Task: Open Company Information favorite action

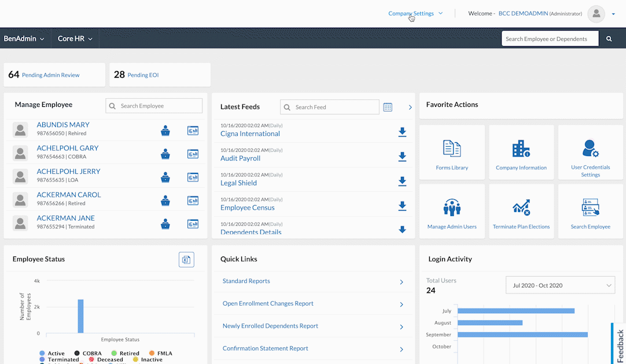Action: pyautogui.click(x=521, y=149)
